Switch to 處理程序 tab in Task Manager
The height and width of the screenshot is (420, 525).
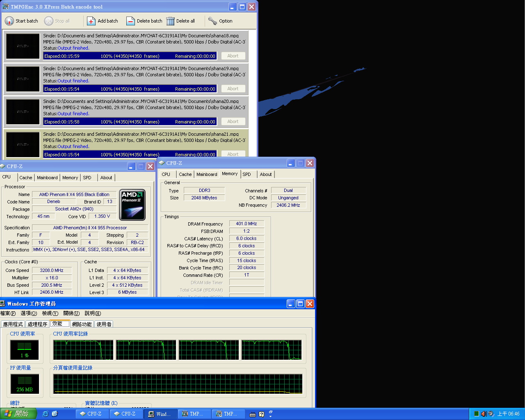coord(37,324)
